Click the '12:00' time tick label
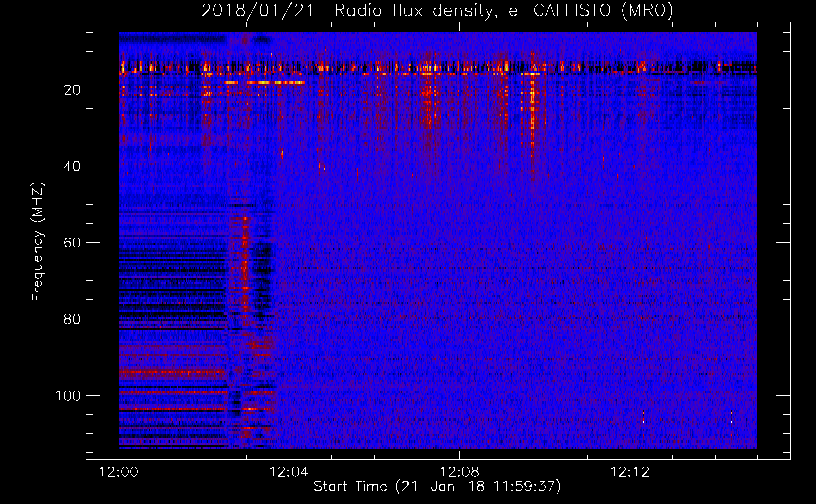Image resolution: width=816 pixels, height=504 pixels. [119, 472]
